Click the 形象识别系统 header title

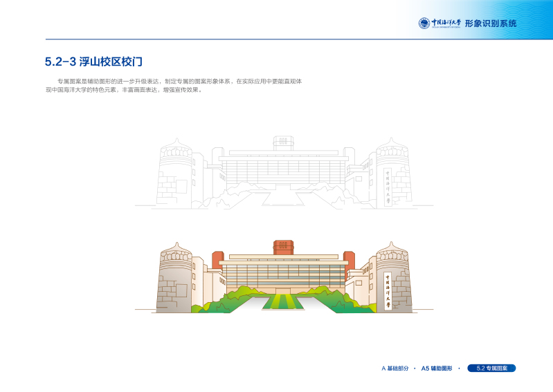tap(490, 24)
